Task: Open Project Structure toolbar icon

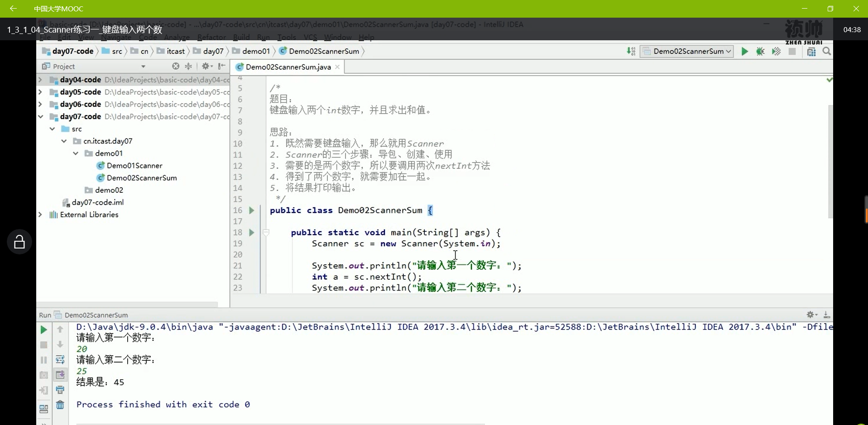Action: click(811, 52)
